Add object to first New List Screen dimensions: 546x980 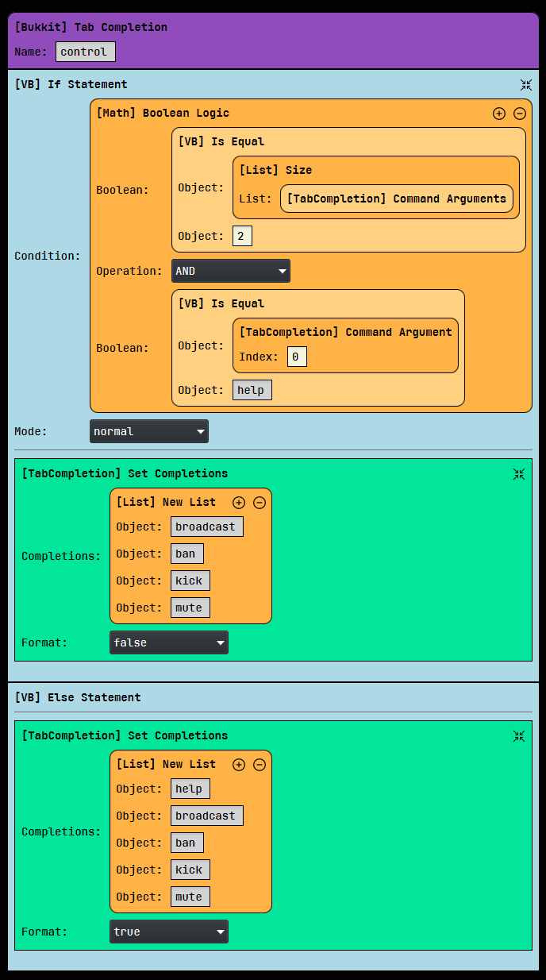[239, 503]
